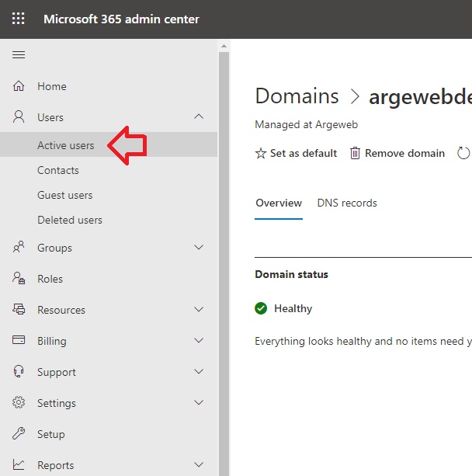Click the argewebde domain name heading
472x476 pixels.
click(x=421, y=97)
